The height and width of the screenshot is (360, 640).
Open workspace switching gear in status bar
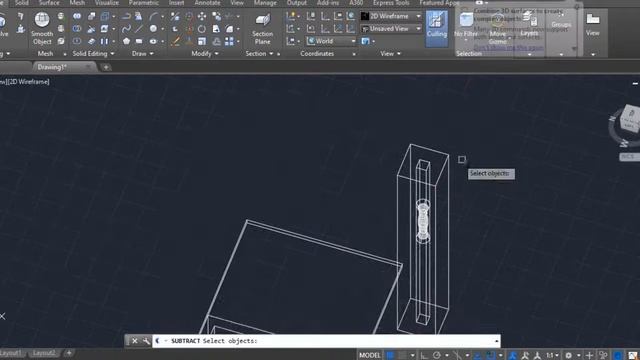pyautogui.click(x=568, y=356)
